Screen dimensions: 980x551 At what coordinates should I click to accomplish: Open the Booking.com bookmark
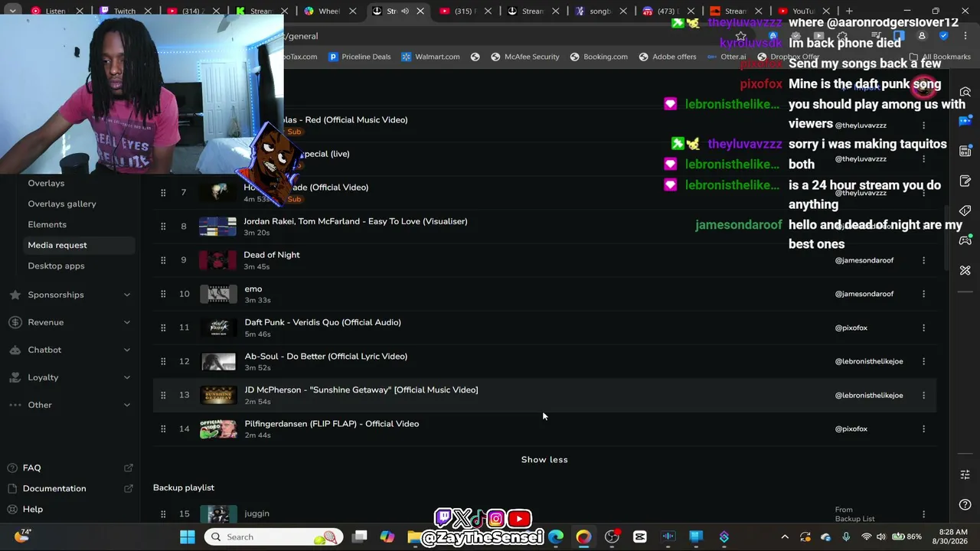tap(599, 57)
